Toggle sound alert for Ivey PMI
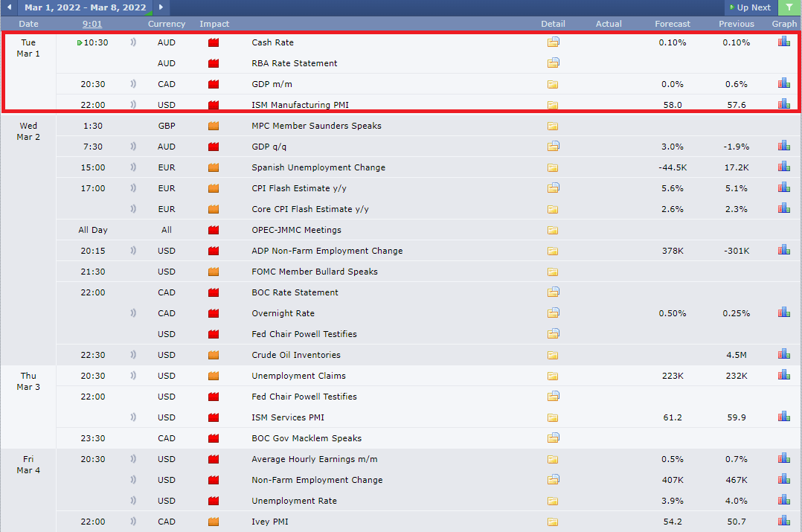The width and height of the screenshot is (802, 532). tap(133, 522)
